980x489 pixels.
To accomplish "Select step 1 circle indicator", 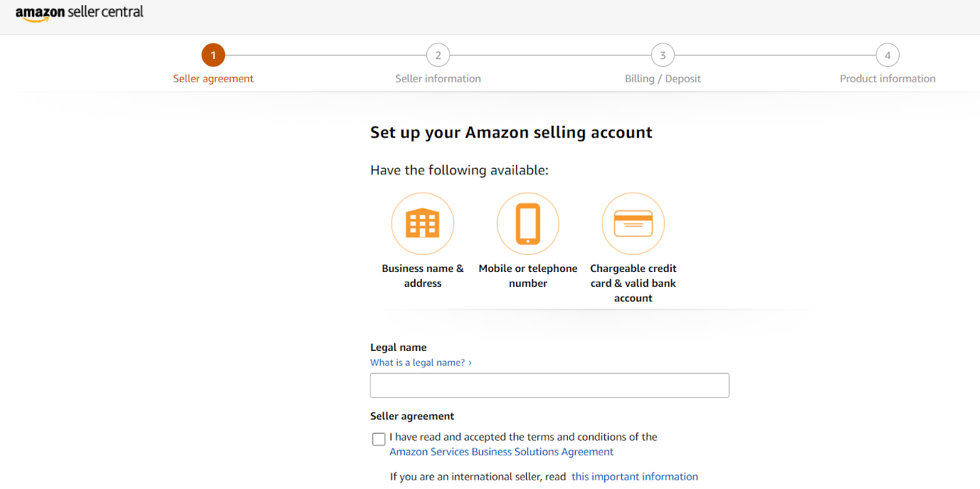I will coord(213,55).
